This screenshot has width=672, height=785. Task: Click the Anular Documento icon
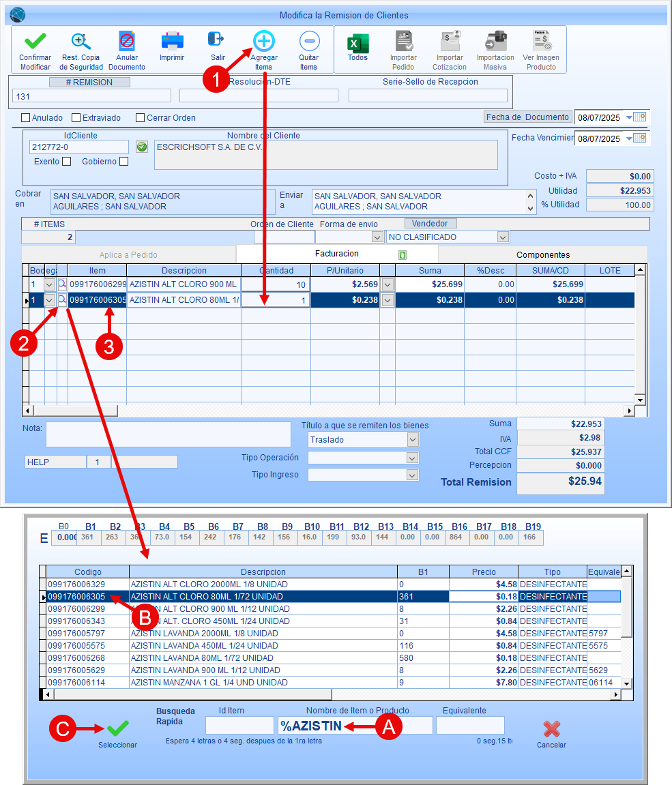coord(127,41)
